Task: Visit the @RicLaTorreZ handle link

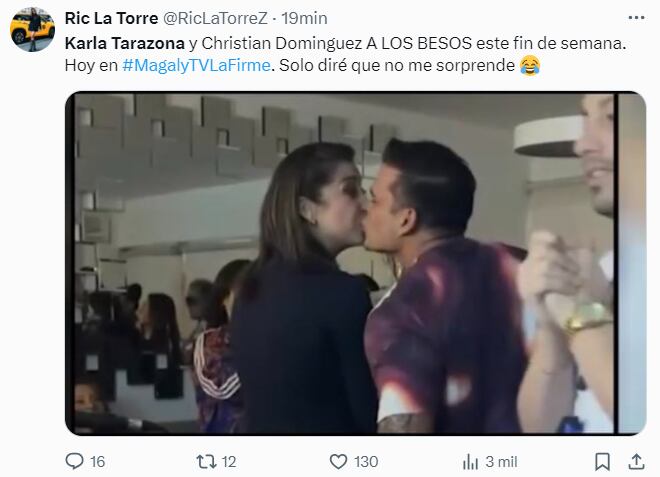Action: (x=215, y=18)
